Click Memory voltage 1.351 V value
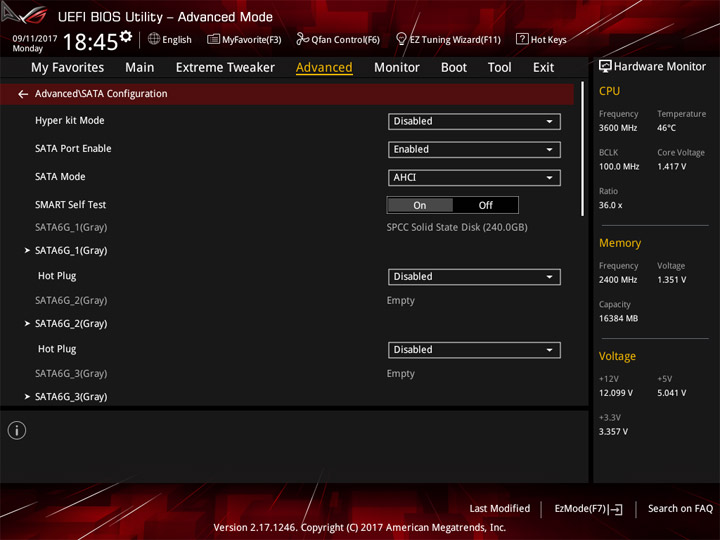720x540 pixels. tap(672, 280)
